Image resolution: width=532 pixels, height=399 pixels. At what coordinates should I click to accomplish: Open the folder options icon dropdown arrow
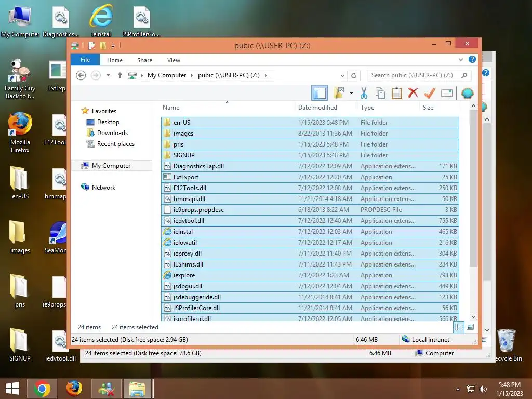point(351,93)
